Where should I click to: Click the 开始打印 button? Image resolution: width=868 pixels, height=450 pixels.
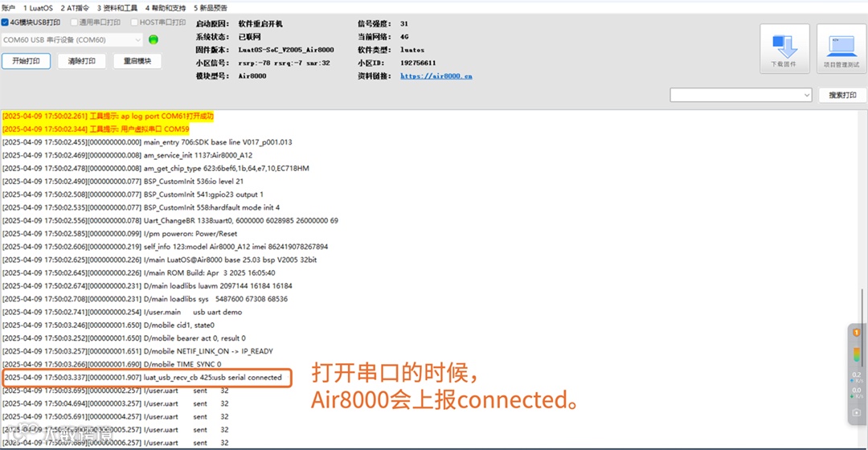point(26,61)
